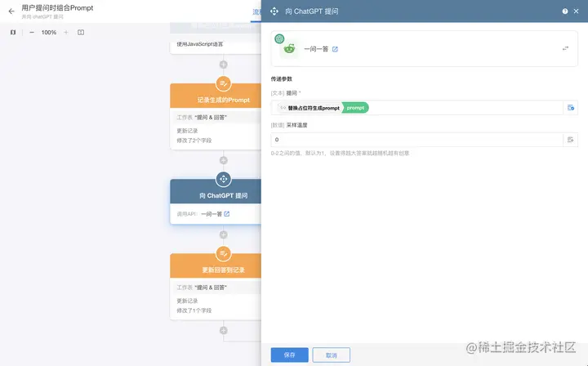Add node below 向 ChatGPT 提问 step
Screen dimensions: 588x366
pos(224,234)
